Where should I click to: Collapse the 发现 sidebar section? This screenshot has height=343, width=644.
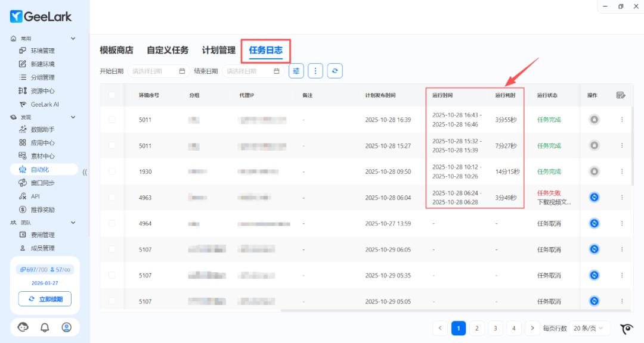tap(73, 117)
